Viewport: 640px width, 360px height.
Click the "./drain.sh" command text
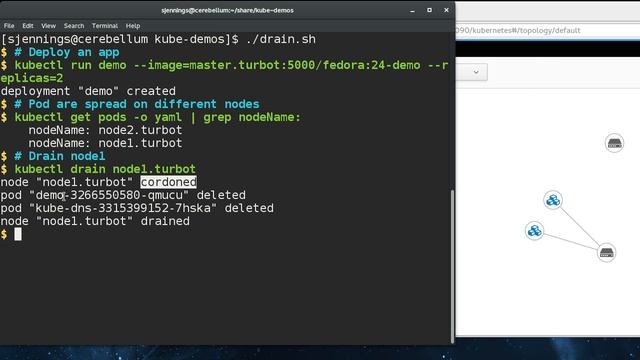pyautogui.click(x=281, y=39)
